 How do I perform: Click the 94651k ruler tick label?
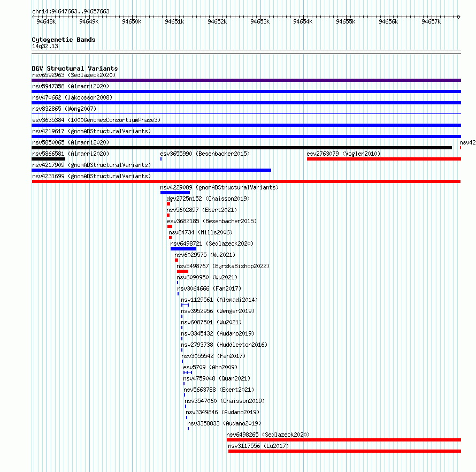(x=174, y=22)
